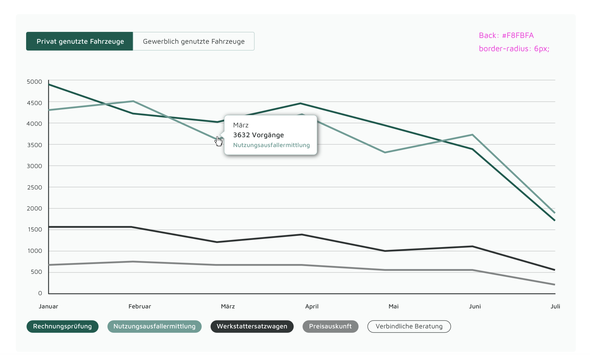Toggle the Rechnungsprüfung legend series
Screen dimensions: 590x364
coord(62,326)
